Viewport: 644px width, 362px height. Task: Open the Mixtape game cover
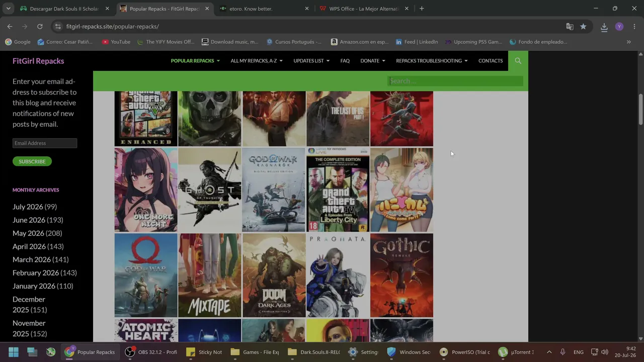210,276
